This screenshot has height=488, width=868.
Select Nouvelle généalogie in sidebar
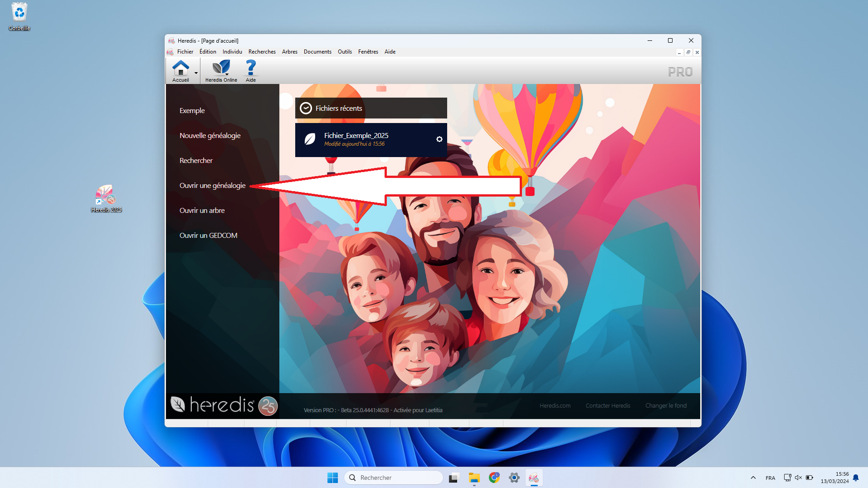[210, 136]
